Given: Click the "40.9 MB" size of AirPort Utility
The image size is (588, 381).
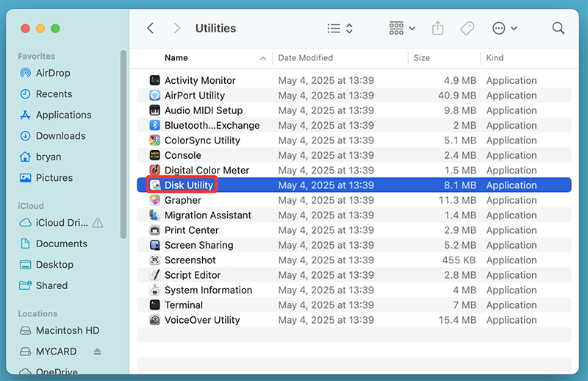Looking at the screenshot, I should [x=457, y=96].
